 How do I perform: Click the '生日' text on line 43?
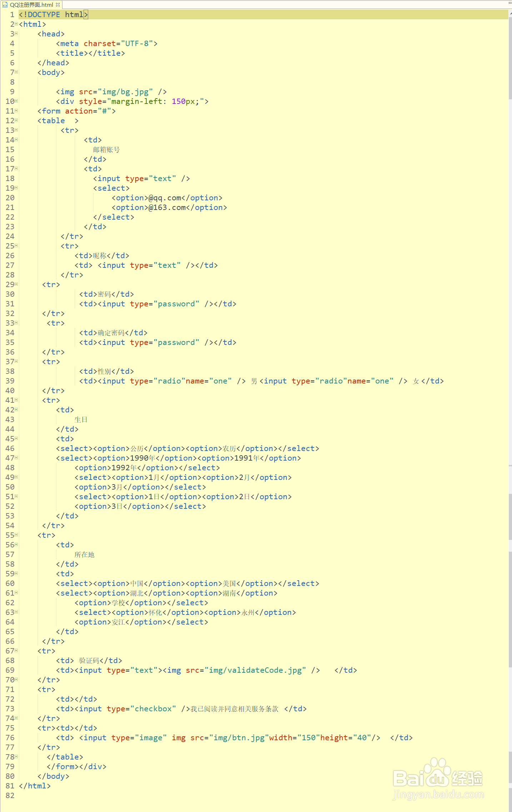click(81, 420)
